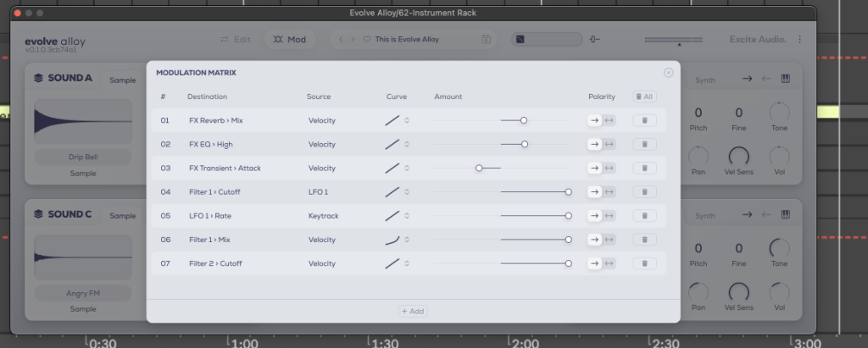Click the save preset icon in the header
This screenshot has height=348, width=868.
point(486,39)
